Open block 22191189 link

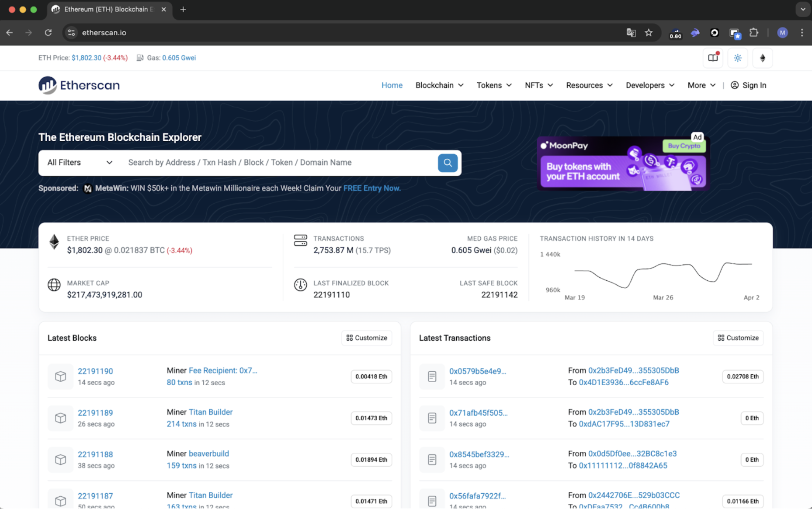point(95,413)
